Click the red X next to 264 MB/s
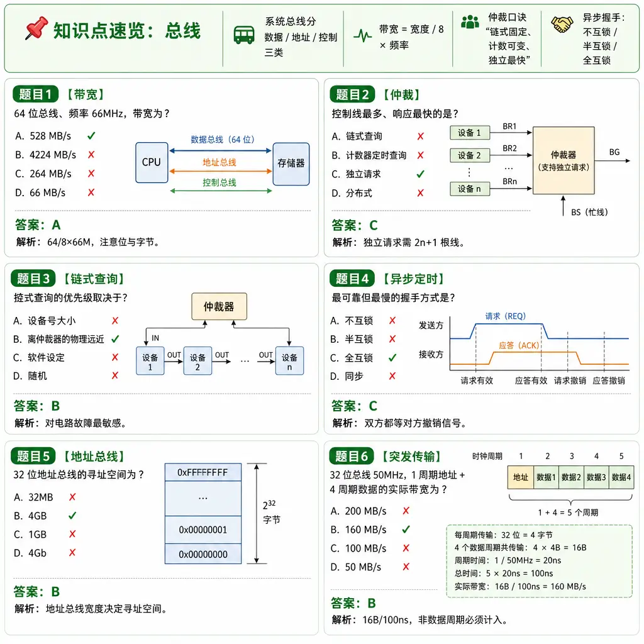 91,174
